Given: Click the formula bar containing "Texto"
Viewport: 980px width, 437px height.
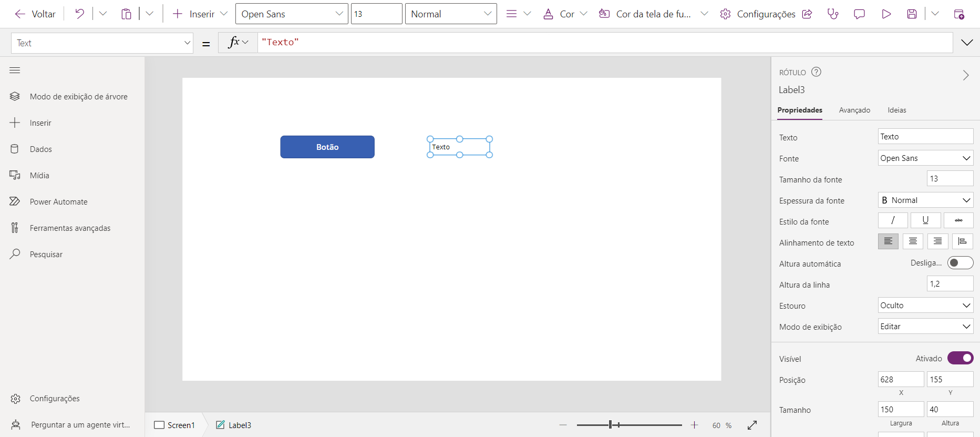Looking at the screenshot, I should point(605,43).
